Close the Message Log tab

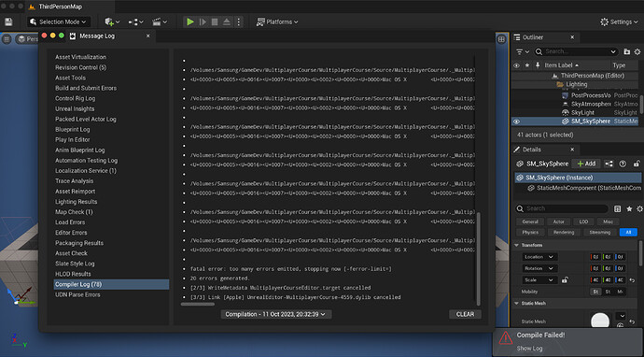point(148,36)
